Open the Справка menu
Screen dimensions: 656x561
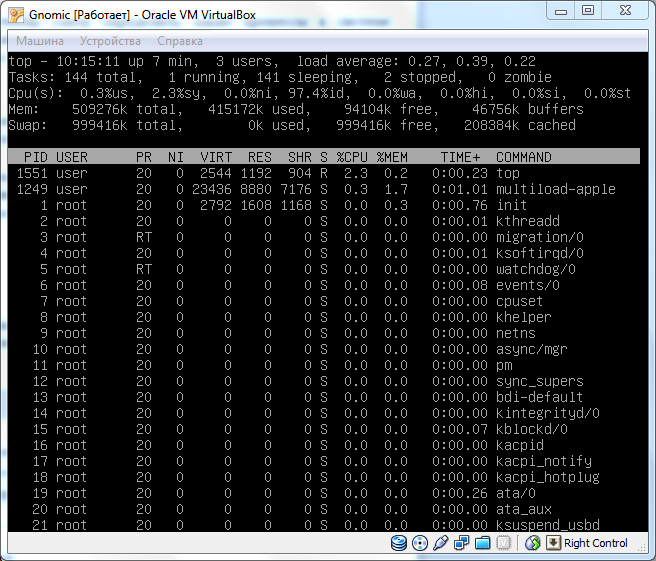[180, 41]
